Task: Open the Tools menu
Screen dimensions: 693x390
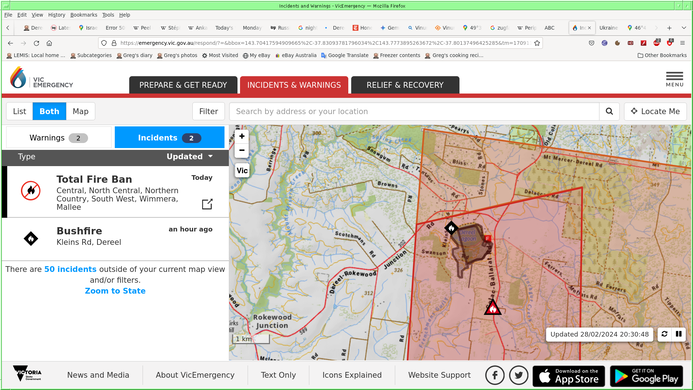Action: (108, 15)
